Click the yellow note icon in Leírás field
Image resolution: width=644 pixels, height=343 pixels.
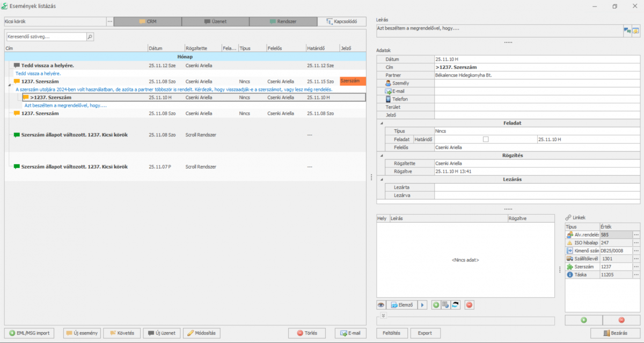click(635, 31)
